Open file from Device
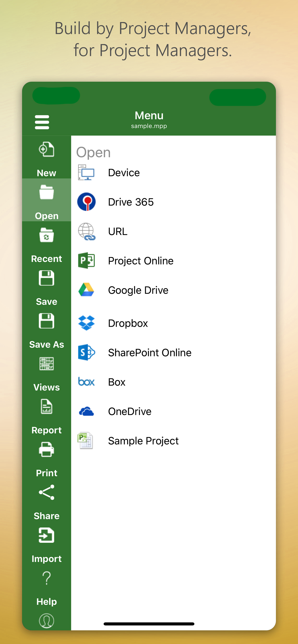298x644 pixels. [x=124, y=173]
